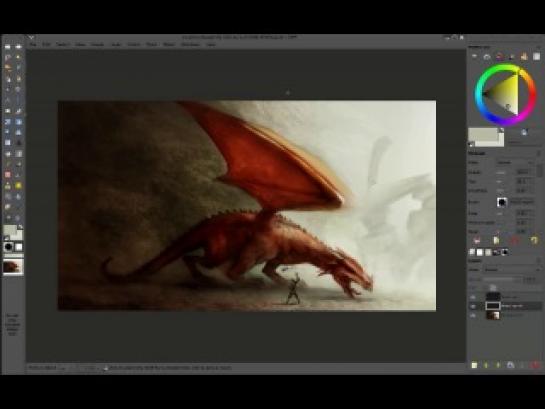This screenshot has width=545, height=409.
Task: Reset to default colors in colors dock
Action: click(x=471, y=144)
